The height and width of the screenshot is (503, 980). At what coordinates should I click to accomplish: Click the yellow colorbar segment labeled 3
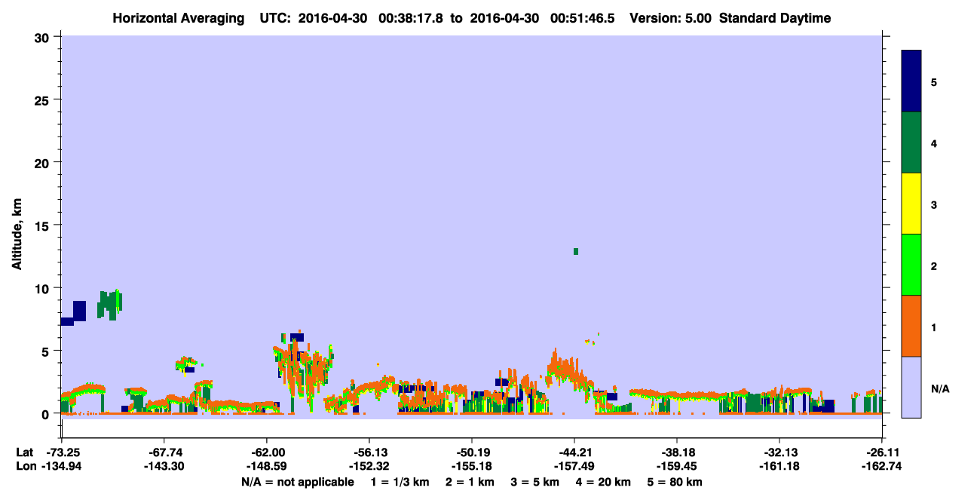[x=911, y=204]
